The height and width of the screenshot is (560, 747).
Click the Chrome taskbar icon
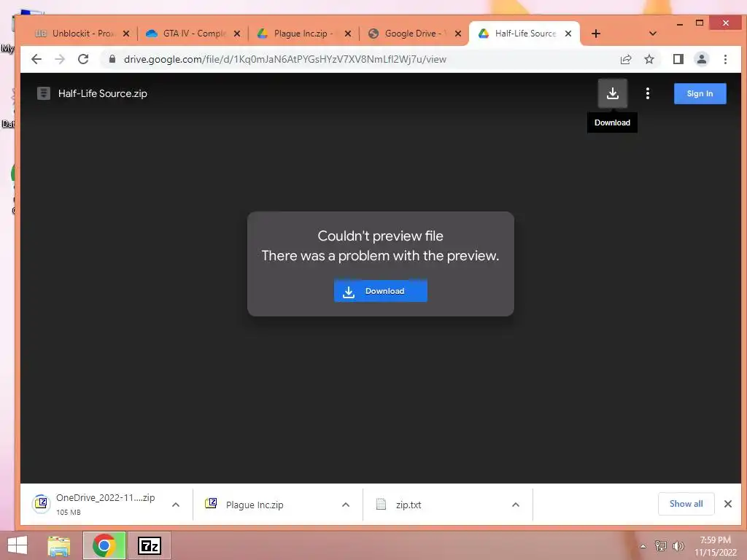[x=104, y=545]
